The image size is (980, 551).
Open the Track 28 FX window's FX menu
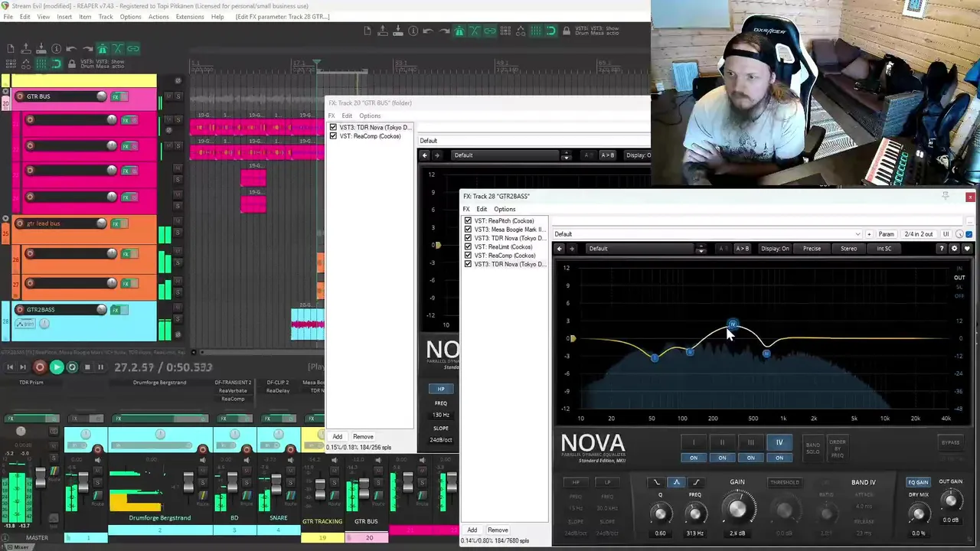(465, 209)
